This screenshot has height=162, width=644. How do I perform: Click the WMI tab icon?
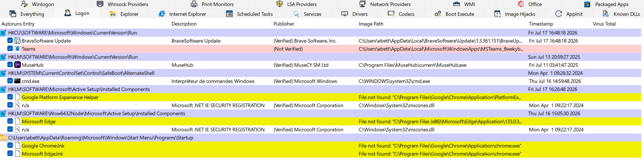click(x=457, y=4)
